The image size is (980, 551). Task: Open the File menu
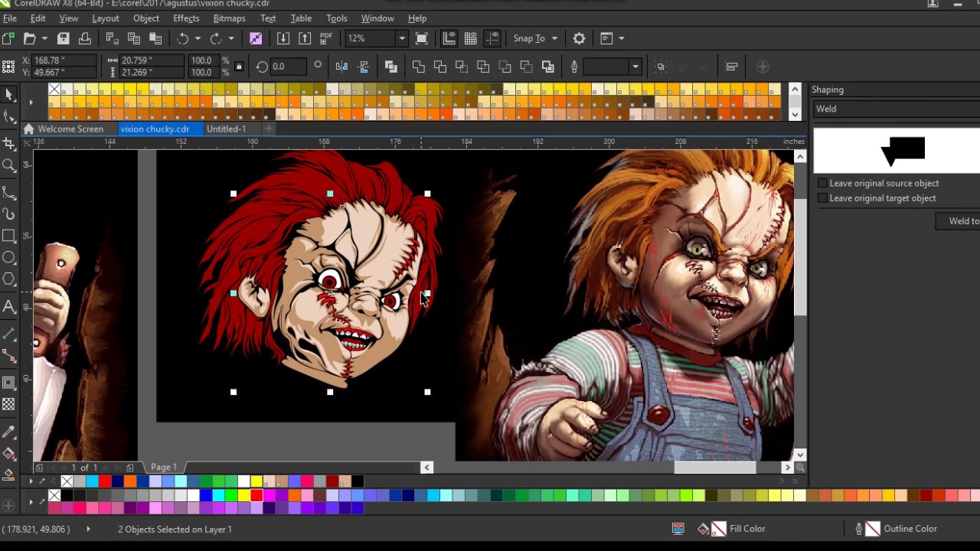[10, 18]
